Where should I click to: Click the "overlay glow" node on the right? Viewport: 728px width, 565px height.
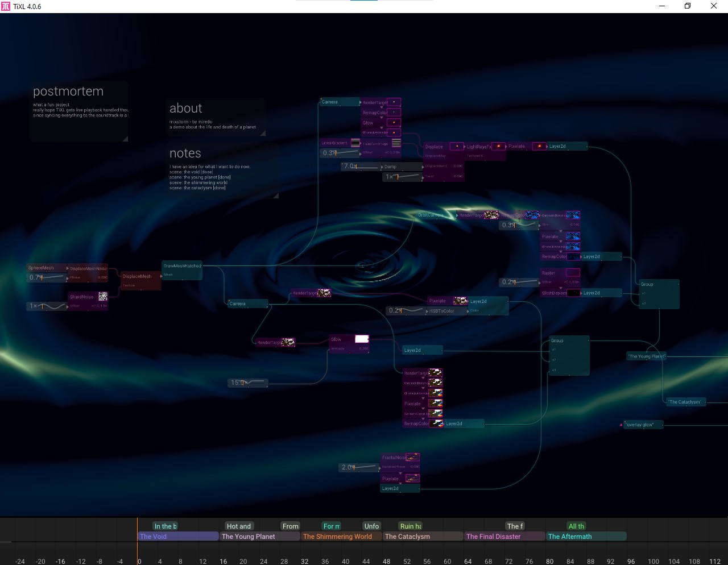click(x=643, y=425)
